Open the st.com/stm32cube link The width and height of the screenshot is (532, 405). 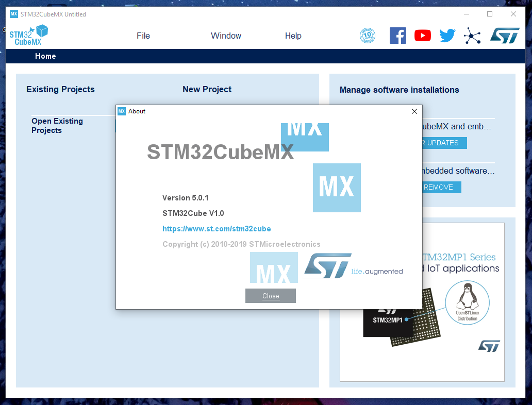[217, 229]
